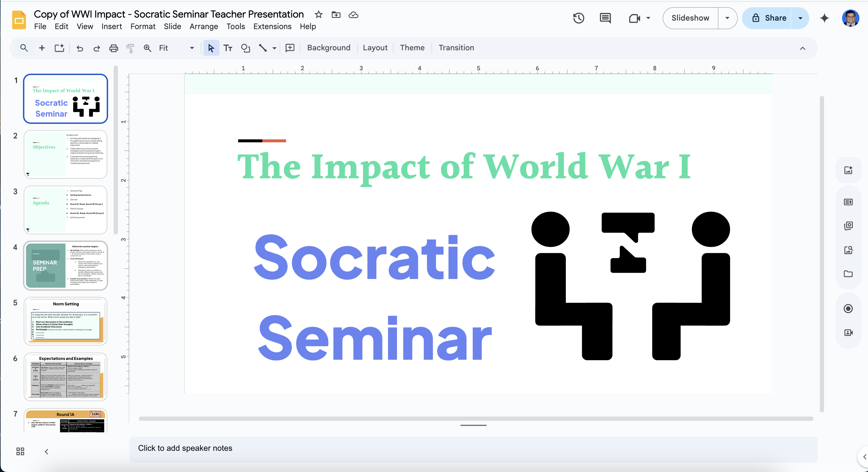Click the print icon

[x=114, y=48]
